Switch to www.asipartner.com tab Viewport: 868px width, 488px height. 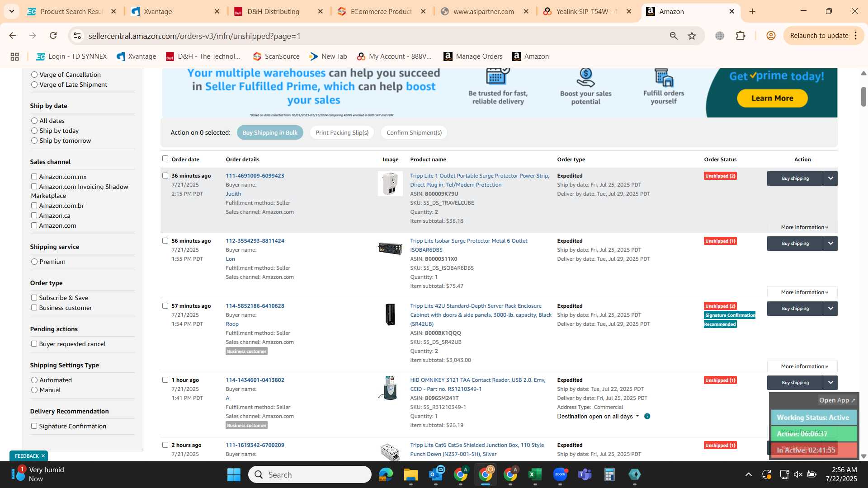point(484,11)
